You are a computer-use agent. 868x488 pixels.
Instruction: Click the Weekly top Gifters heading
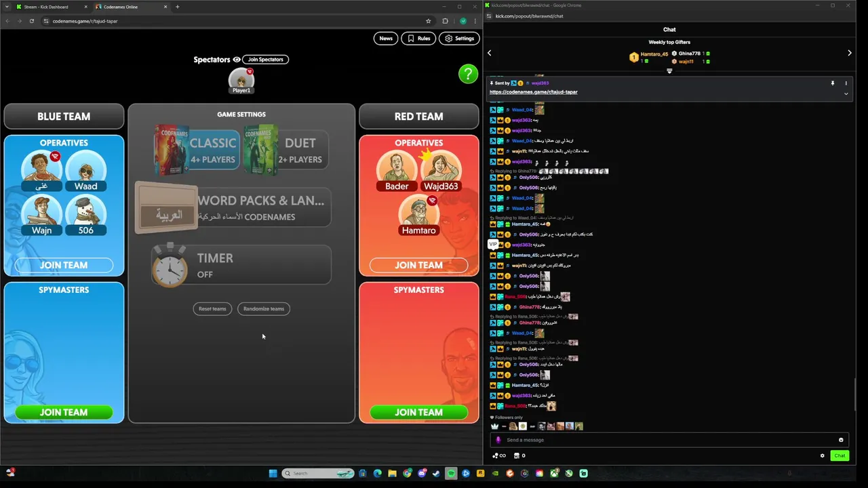tap(669, 42)
